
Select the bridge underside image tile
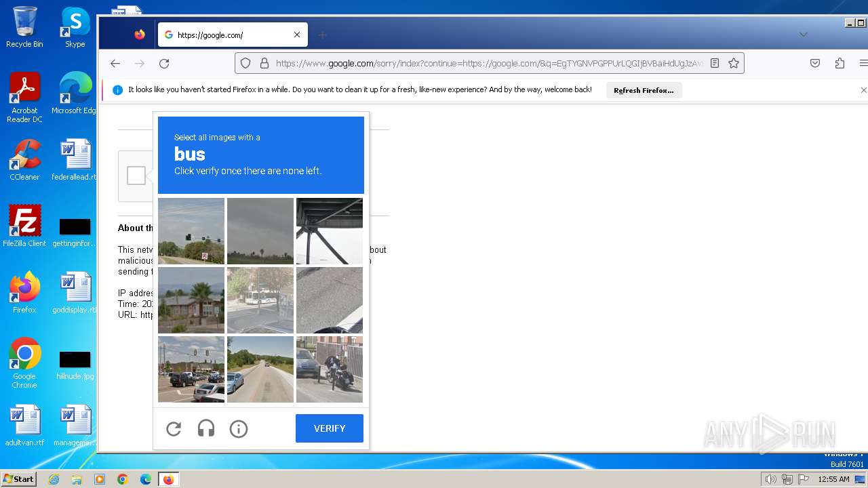pyautogui.click(x=330, y=231)
